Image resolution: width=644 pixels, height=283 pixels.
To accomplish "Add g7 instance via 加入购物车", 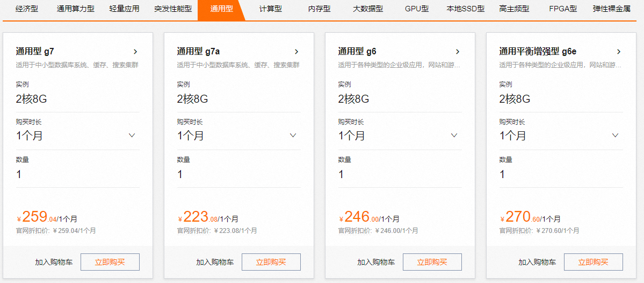I will tap(54, 262).
